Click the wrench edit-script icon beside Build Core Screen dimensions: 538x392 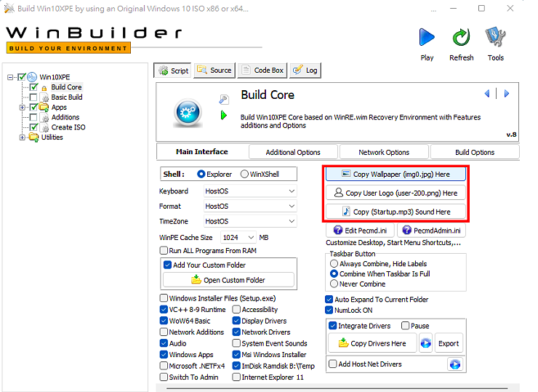click(x=224, y=100)
